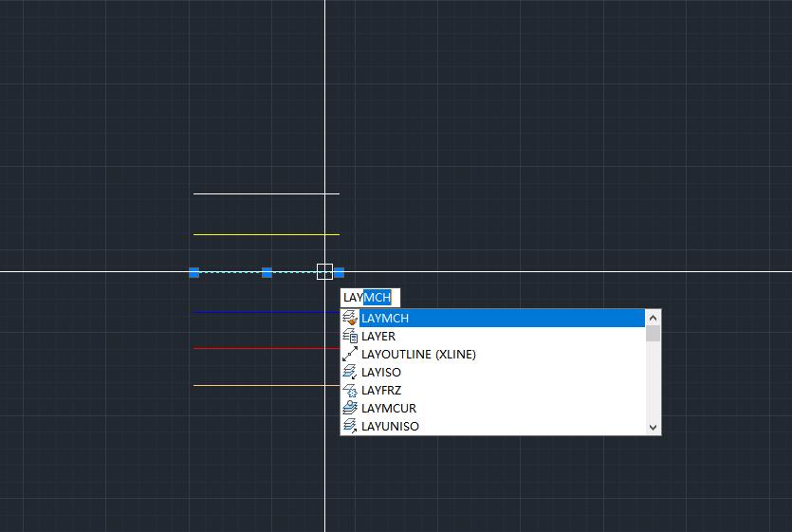The image size is (792, 532).
Task: Click the LAYMCUR make current icon
Action: (x=350, y=409)
